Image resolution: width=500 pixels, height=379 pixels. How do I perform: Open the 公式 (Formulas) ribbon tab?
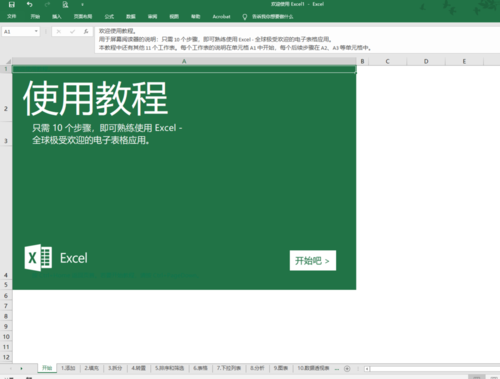click(x=109, y=16)
